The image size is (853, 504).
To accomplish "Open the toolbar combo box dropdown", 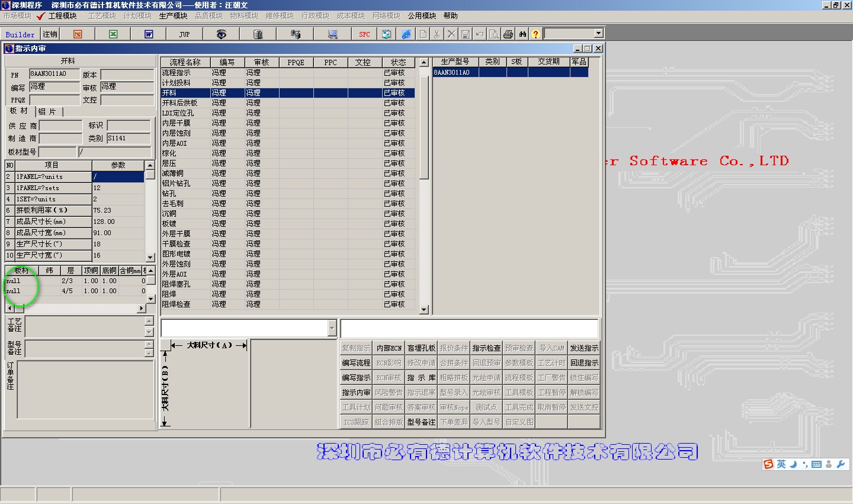I will (x=598, y=34).
